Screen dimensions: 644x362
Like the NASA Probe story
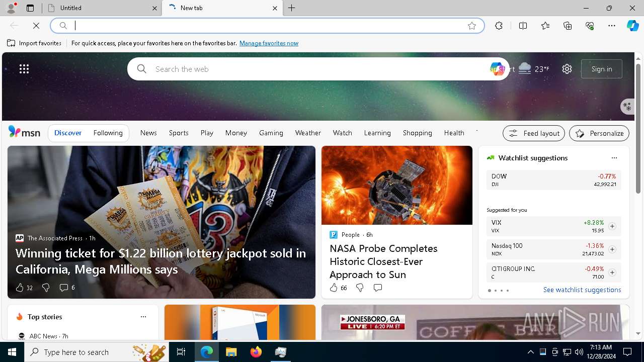click(338, 288)
